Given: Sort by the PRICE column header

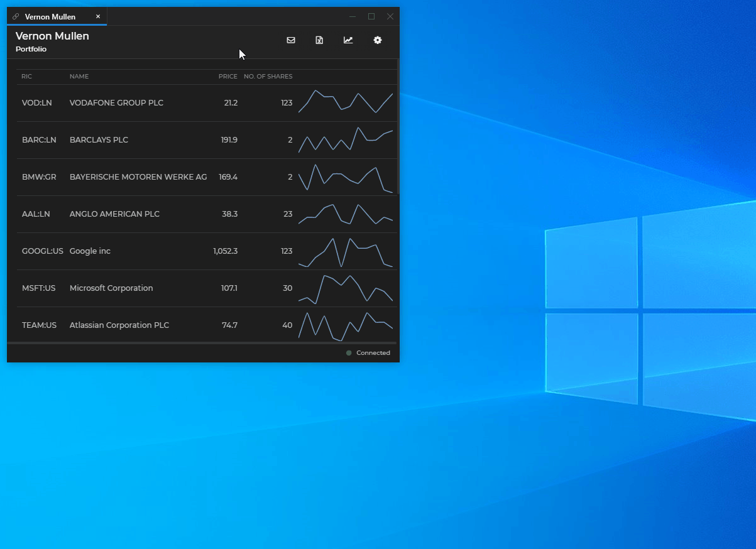Looking at the screenshot, I should point(228,77).
